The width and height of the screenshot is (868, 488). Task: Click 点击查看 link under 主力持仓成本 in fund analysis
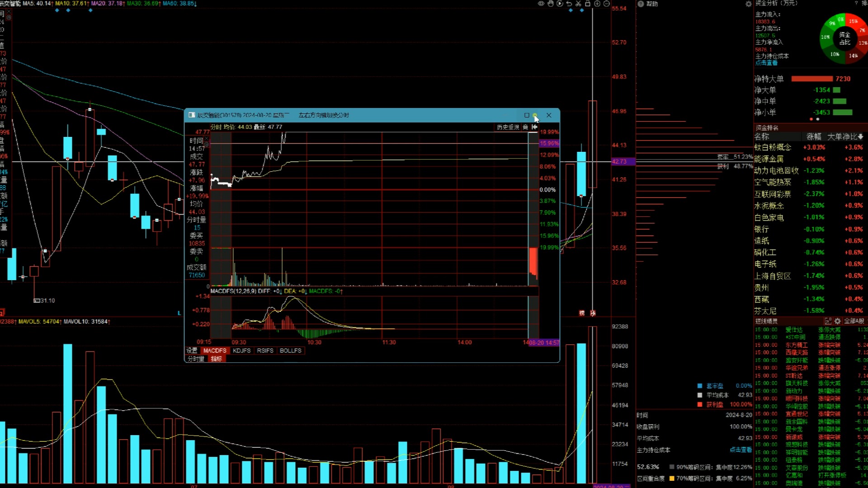click(x=766, y=63)
